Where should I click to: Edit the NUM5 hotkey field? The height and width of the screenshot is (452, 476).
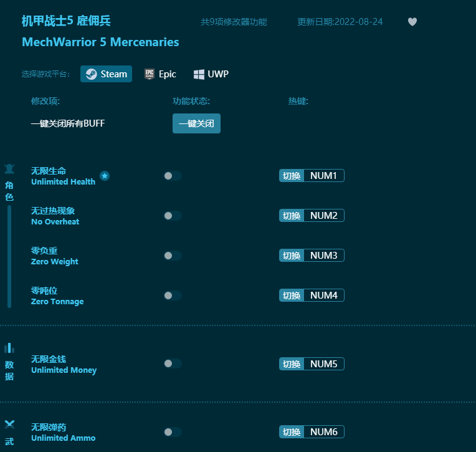[323, 364]
